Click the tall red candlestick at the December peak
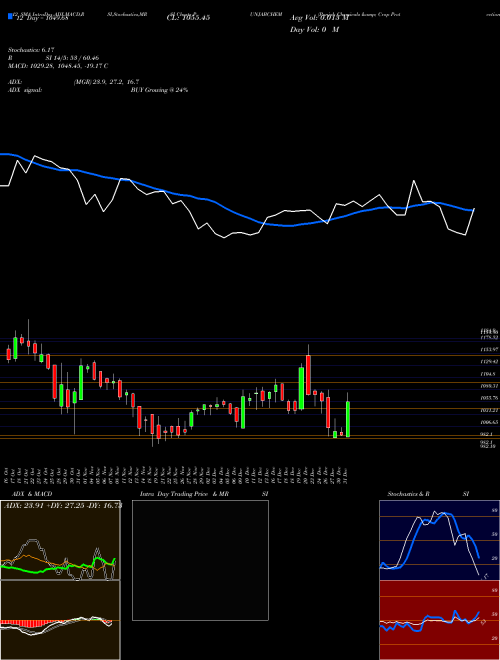The width and height of the screenshot is (500, 660). (x=309, y=375)
